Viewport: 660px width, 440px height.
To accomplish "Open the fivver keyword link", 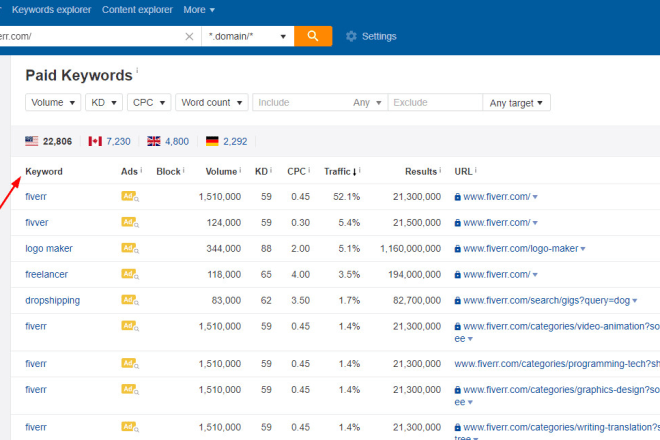I will [37, 222].
